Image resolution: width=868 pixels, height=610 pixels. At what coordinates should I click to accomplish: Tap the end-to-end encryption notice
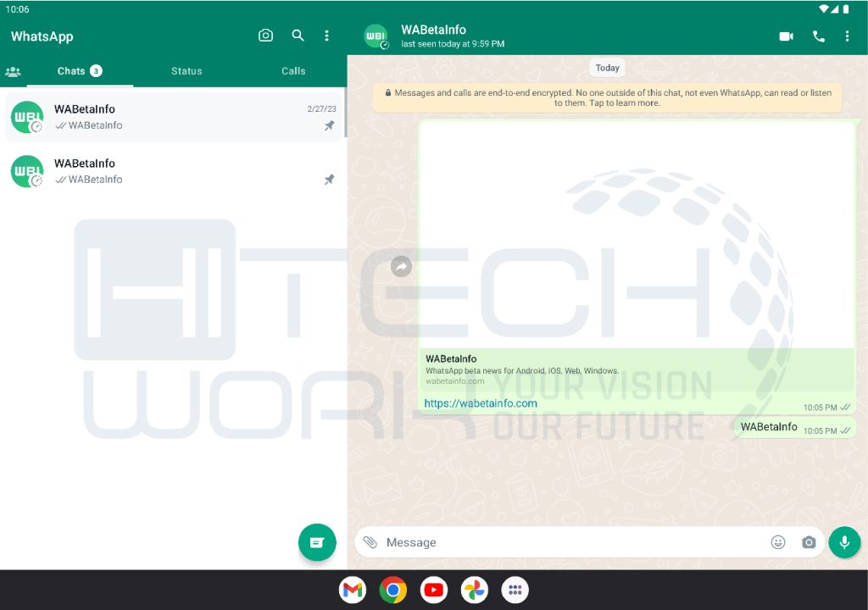point(607,98)
